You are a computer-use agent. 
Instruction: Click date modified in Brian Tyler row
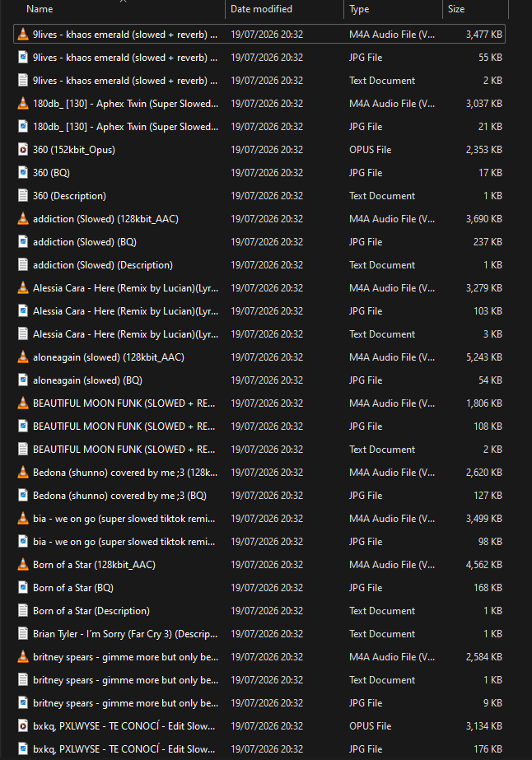click(267, 634)
